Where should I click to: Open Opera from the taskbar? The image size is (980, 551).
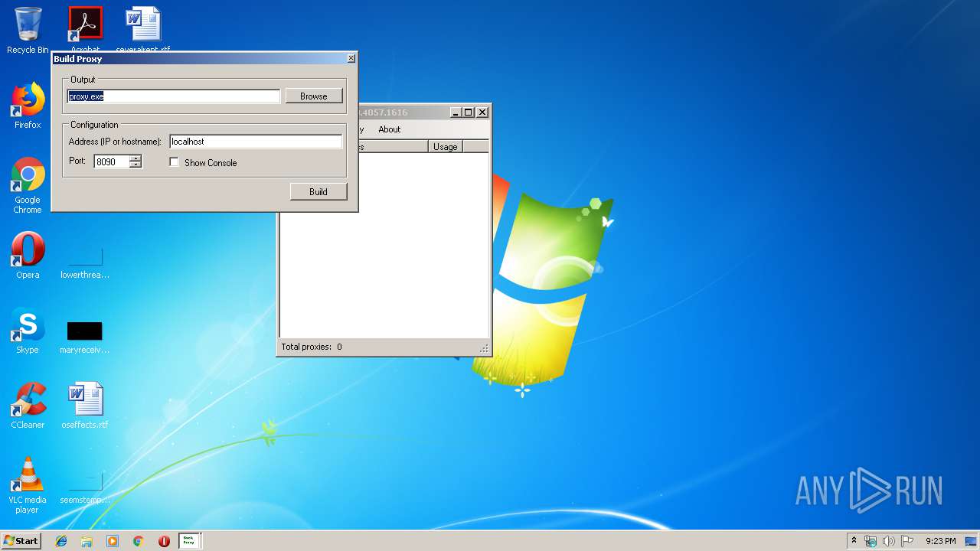point(164,541)
